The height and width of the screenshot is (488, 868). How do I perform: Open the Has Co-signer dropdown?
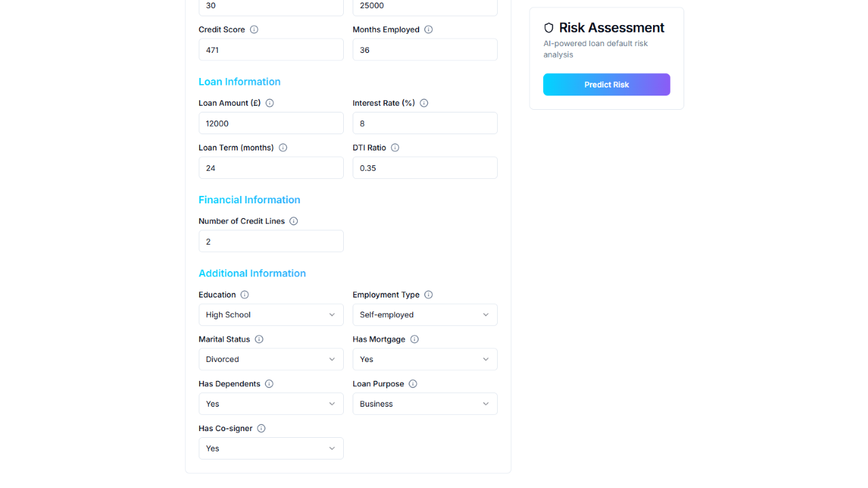tap(271, 448)
